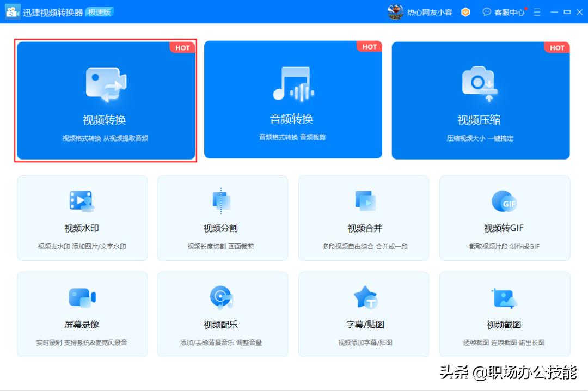This screenshot has height=391, width=588.
Task: Launch 视频压缩 via its camera icon
Action: tap(480, 82)
